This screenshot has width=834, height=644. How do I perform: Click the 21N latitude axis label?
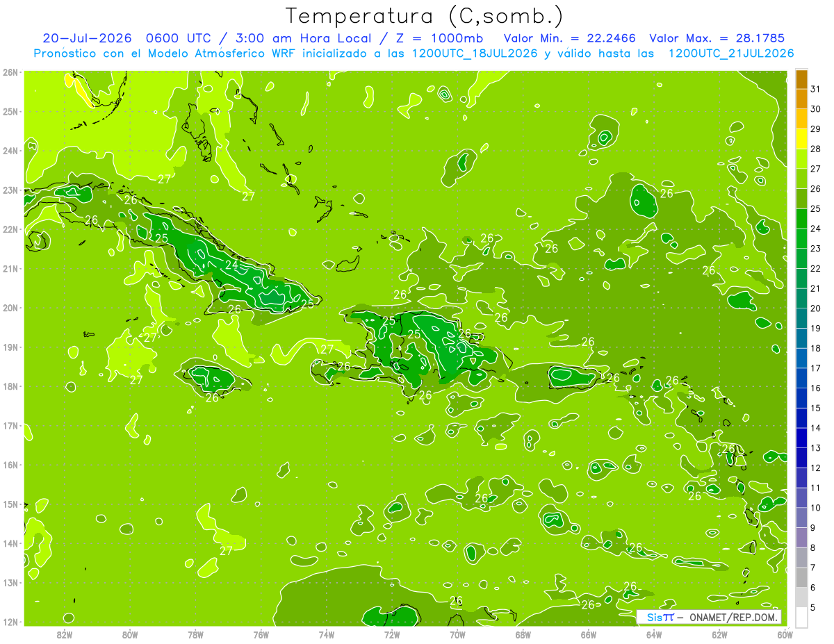click(10, 268)
